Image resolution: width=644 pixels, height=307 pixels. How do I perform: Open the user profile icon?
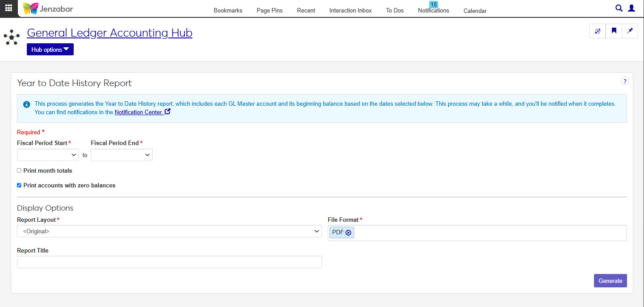631,8
